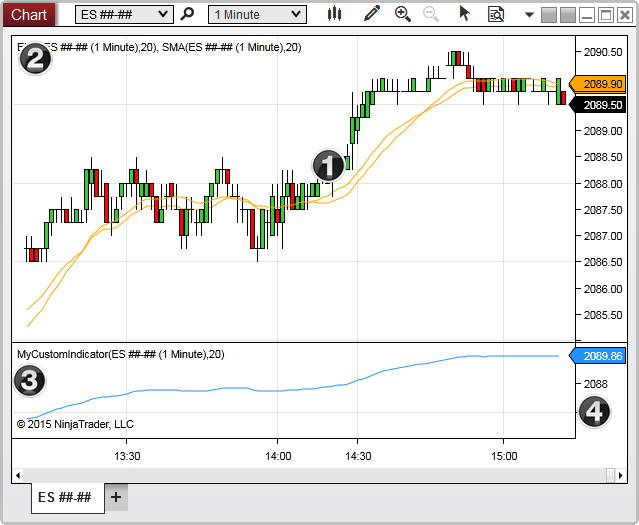
Task: Click the instrument search magnifier icon
Action: click(187, 14)
